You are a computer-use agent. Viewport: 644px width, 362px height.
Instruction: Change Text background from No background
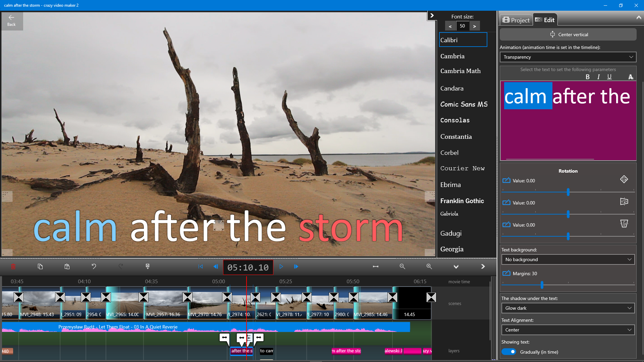click(568, 259)
